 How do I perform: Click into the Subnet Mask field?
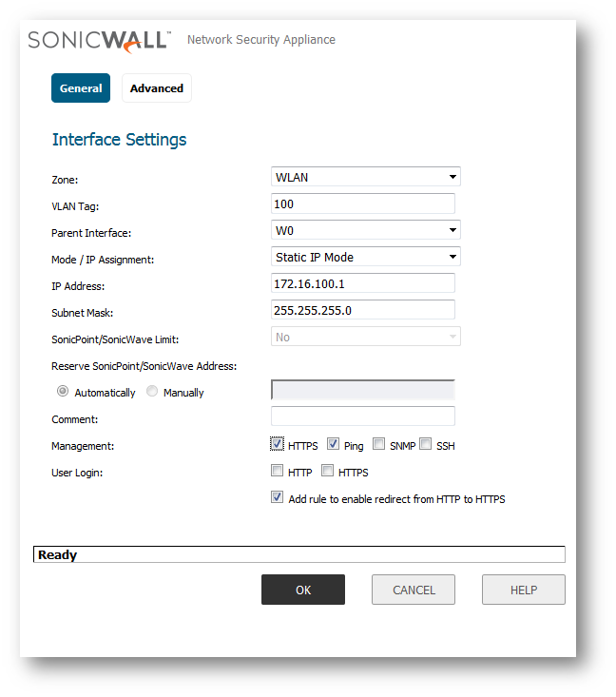pyautogui.click(x=362, y=310)
